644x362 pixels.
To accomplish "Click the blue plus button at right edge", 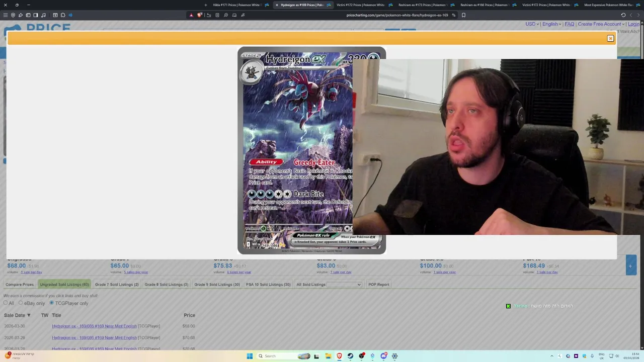I will (x=630, y=266).
